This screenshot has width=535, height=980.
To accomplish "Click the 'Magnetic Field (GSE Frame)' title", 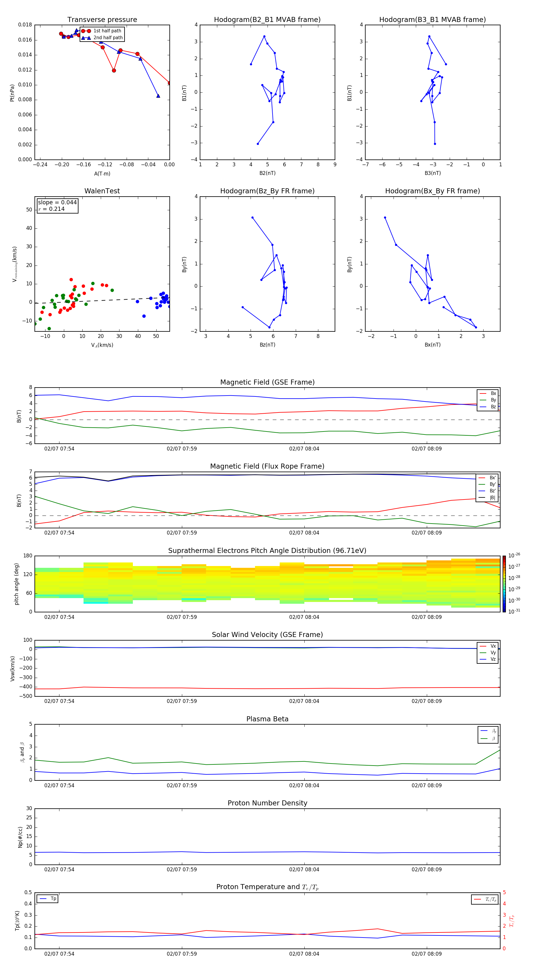I will (267, 382).
